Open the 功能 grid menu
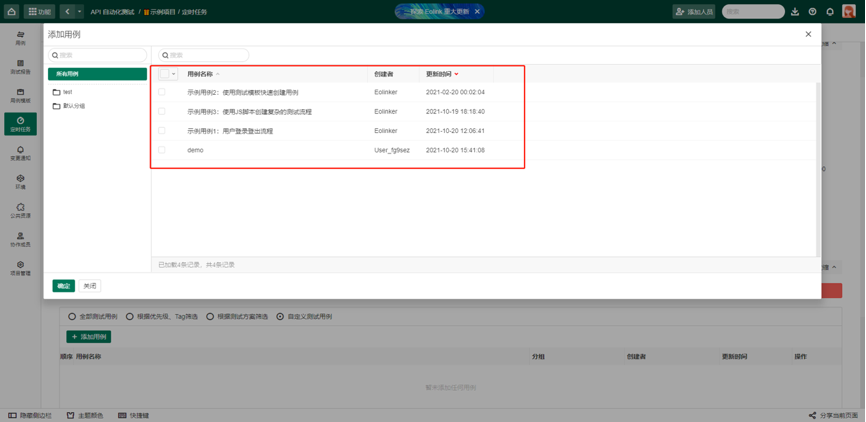The image size is (866, 422). pos(39,12)
